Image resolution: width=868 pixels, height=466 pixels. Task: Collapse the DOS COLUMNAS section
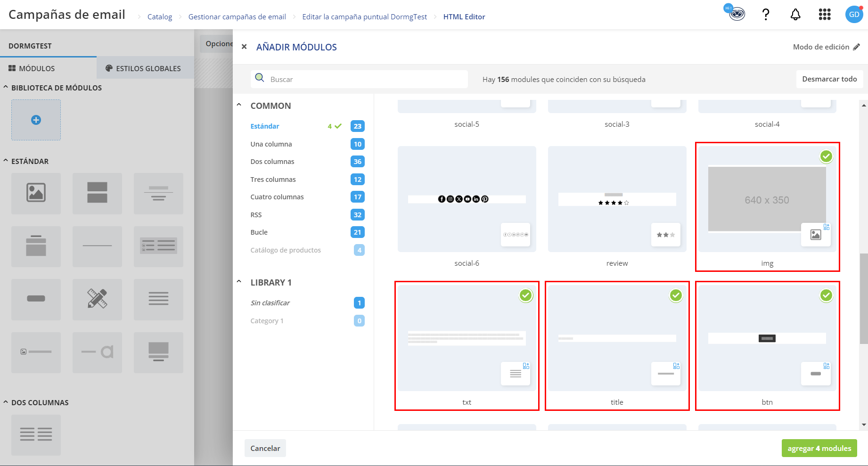coord(6,402)
